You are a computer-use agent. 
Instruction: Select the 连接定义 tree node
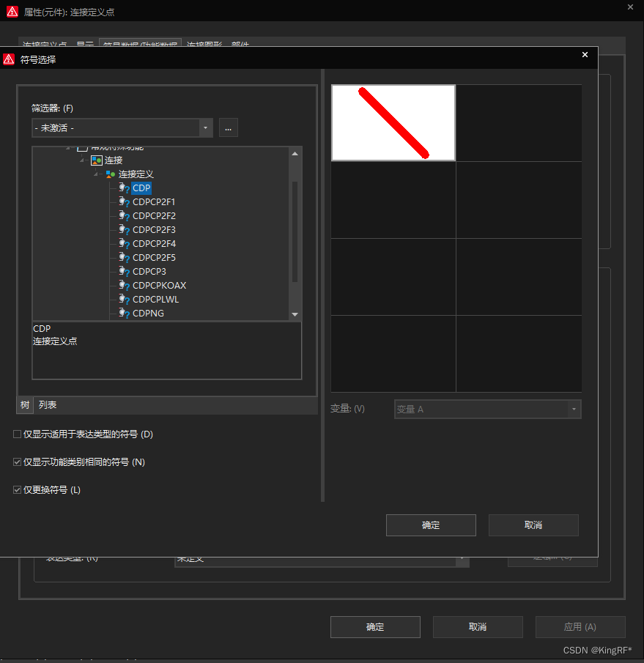(x=136, y=174)
